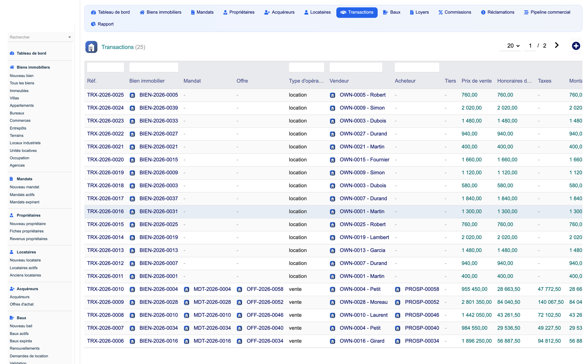Click the owner icon beside OWN-0016 - Girard
Screen dimensions: 588x364
[332, 341]
